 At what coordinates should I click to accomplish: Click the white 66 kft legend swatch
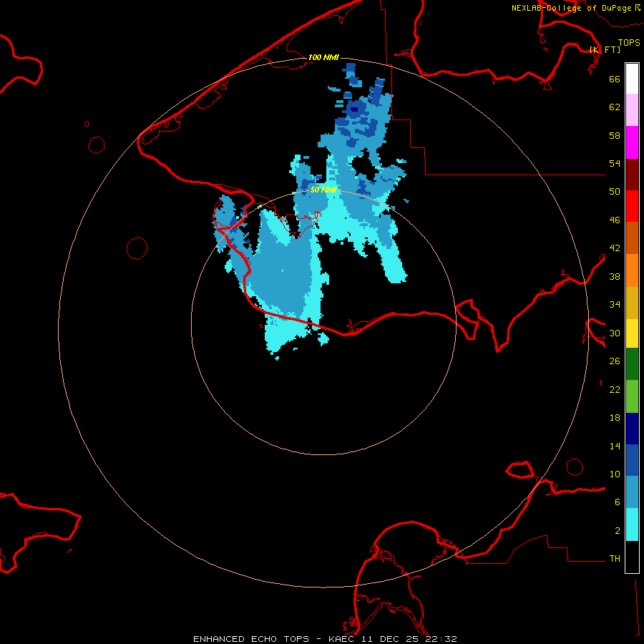pos(632,79)
